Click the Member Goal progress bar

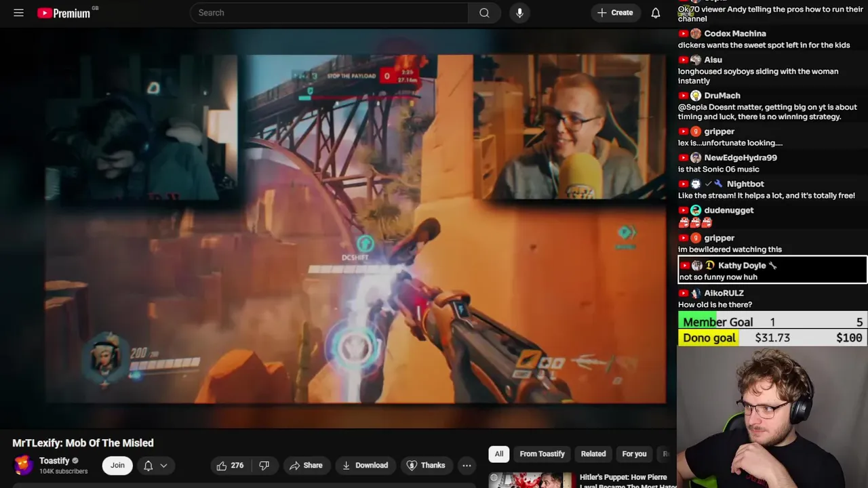click(772, 322)
